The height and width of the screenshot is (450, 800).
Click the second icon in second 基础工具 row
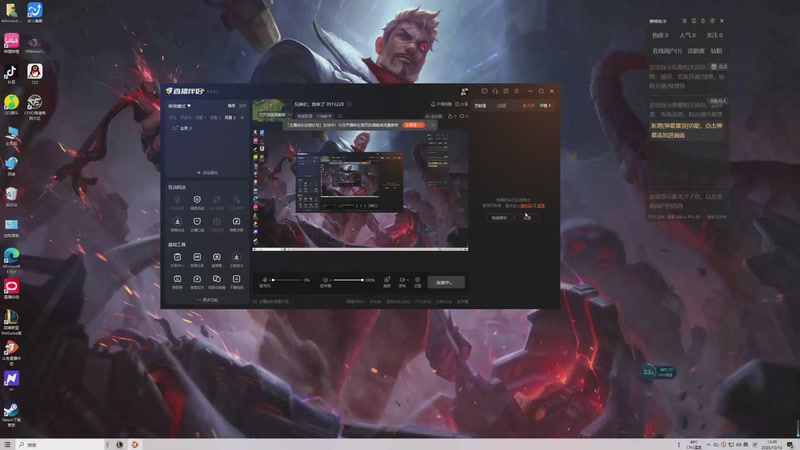(197, 279)
